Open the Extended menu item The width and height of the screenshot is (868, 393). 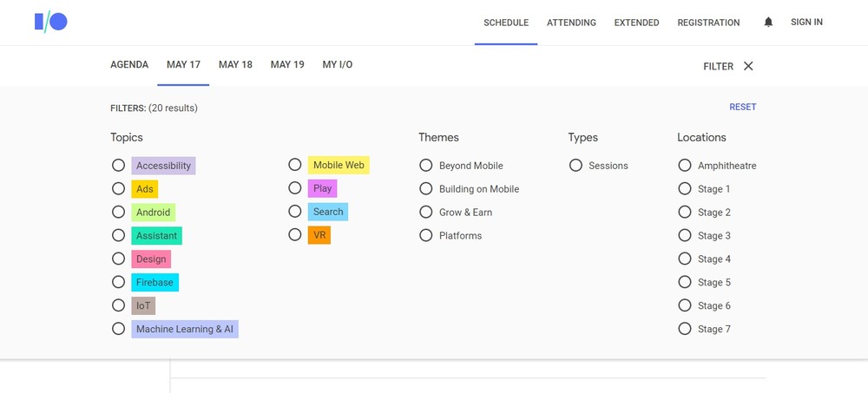click(x=636, y=23)
